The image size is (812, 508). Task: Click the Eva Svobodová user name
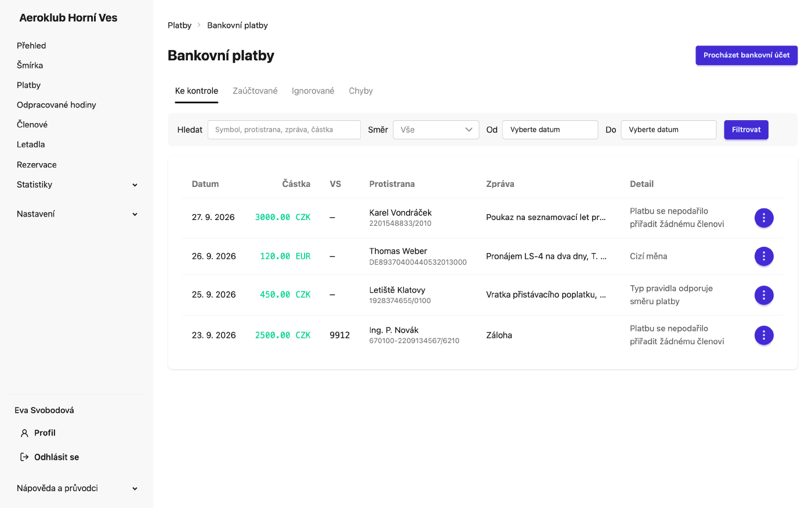tap(44, 410)
